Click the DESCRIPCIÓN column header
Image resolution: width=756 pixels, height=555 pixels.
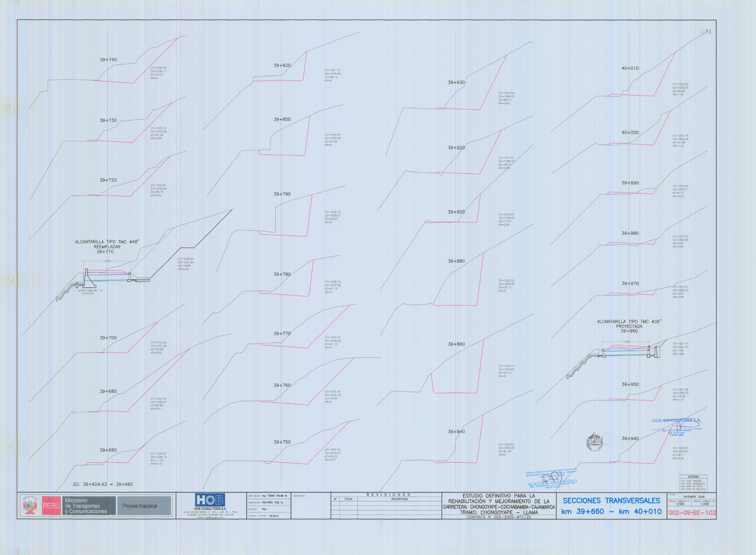(x=399, y=499)
